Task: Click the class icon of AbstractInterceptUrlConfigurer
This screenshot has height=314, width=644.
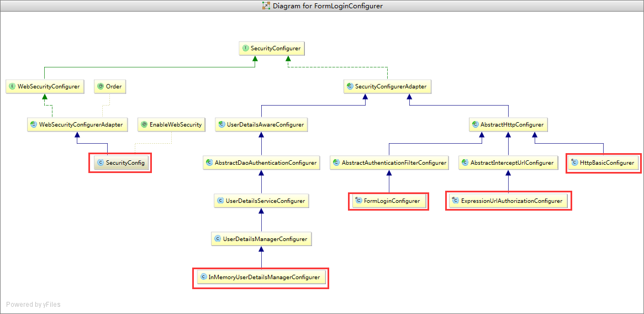Action: [465, 163]
